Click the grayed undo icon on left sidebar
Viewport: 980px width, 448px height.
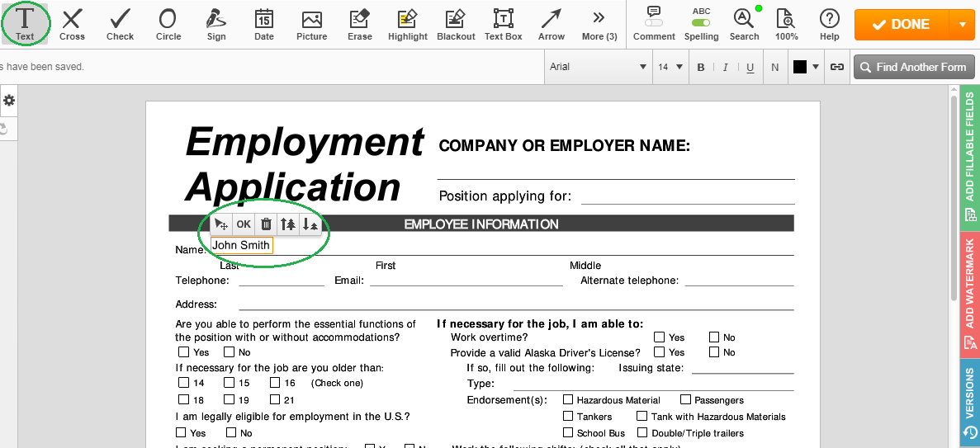click(x=4, y=129)
